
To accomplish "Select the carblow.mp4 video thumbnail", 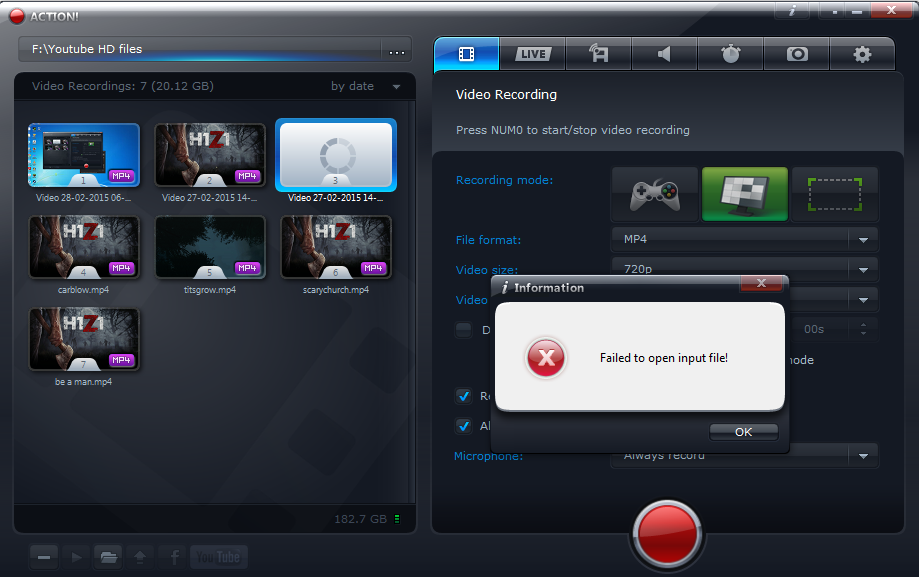I will click(84, 247).
